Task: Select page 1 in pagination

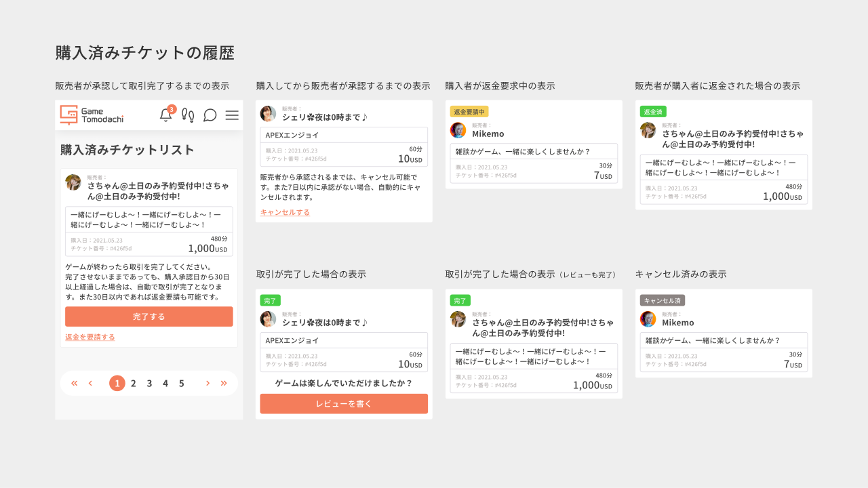Action: click(117, 384)
